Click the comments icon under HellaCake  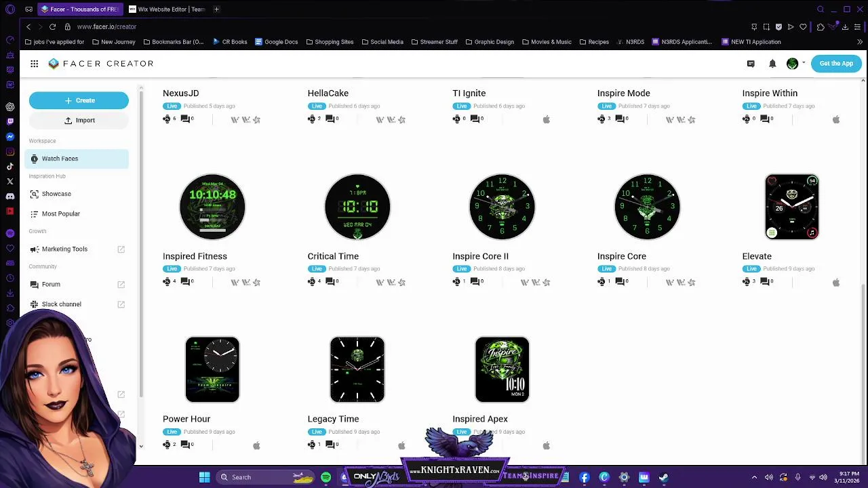[330, 119]
